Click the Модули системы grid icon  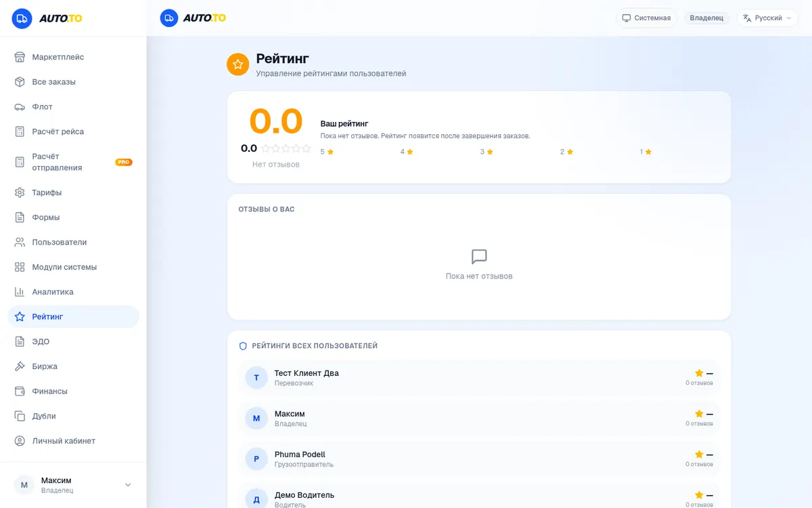tap(20, 267)
